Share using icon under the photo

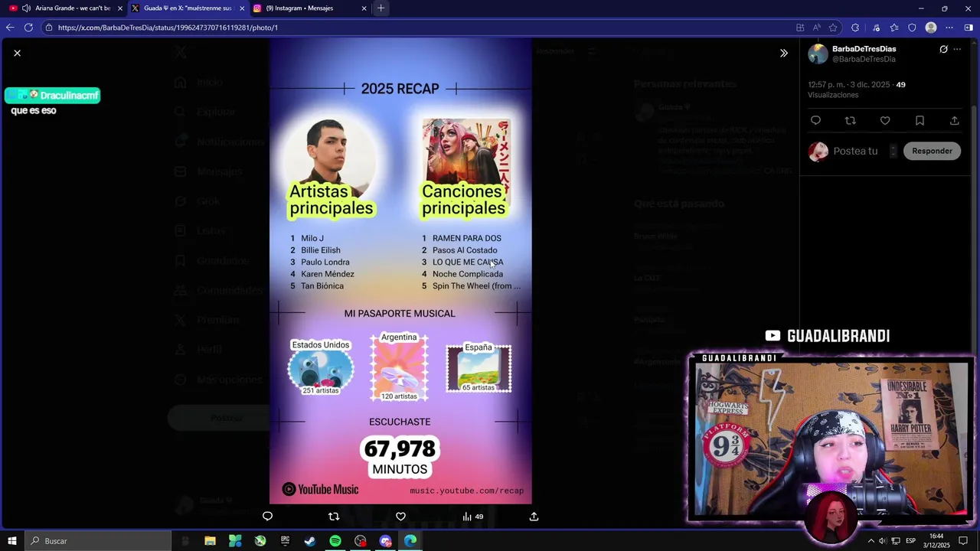[534, 517]
